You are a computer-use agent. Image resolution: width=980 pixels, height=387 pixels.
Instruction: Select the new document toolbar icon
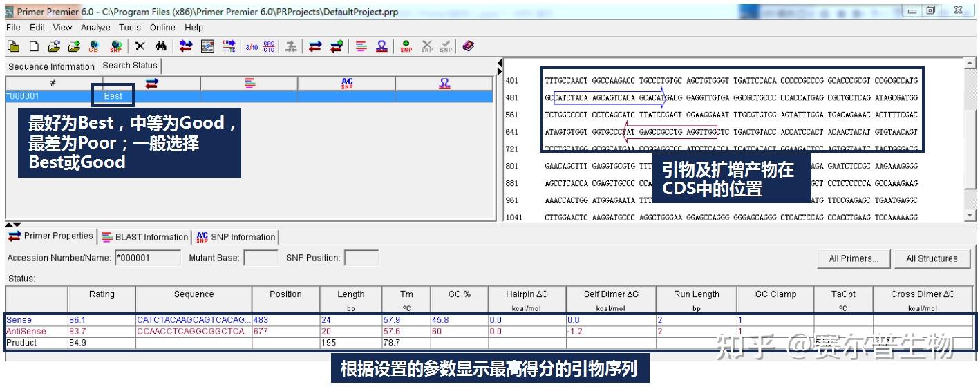click(x=33, y=46)
